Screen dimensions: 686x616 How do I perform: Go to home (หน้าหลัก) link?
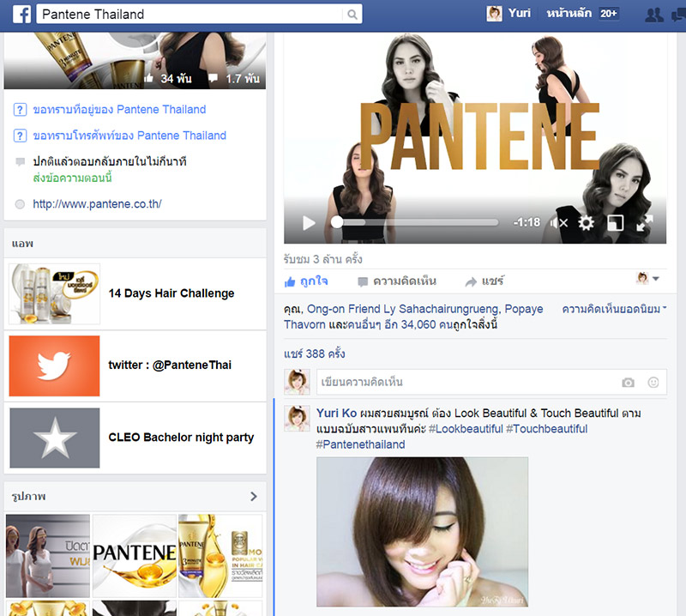coord(569,14)
